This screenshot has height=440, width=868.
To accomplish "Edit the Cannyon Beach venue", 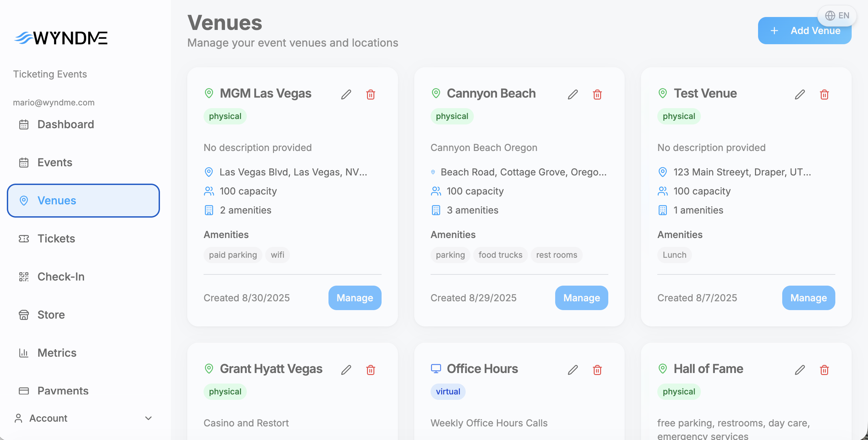I will click(573, 94).
